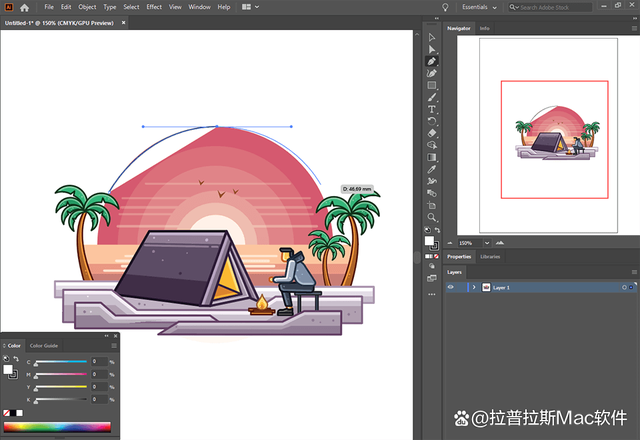Select the Rectangle tool
Viewport: 640px width, 440px height.
tap(431, 85)
